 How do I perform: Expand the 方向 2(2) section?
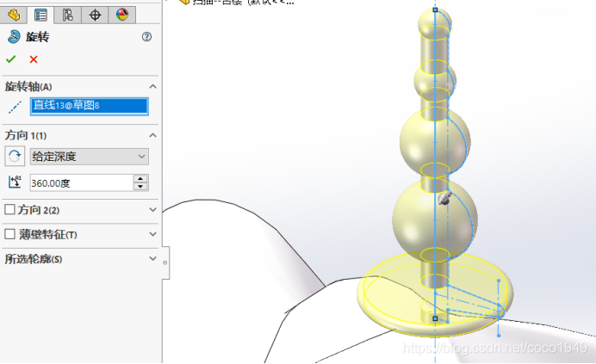152,210
